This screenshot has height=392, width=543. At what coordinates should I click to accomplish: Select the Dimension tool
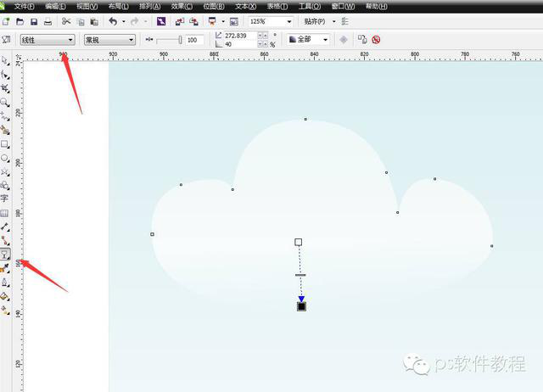5,227
